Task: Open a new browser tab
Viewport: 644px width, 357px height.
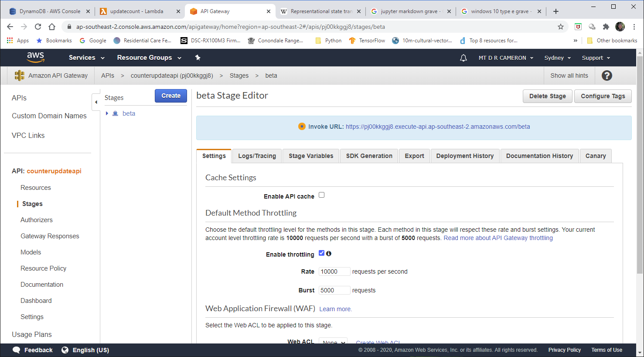Action: [556, 11]
